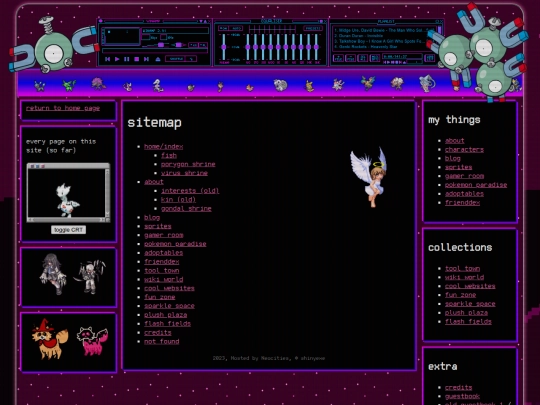Open 'pokemon paradise' under my things
Screen dimensions: 540x405
click(x=476, y=185)
